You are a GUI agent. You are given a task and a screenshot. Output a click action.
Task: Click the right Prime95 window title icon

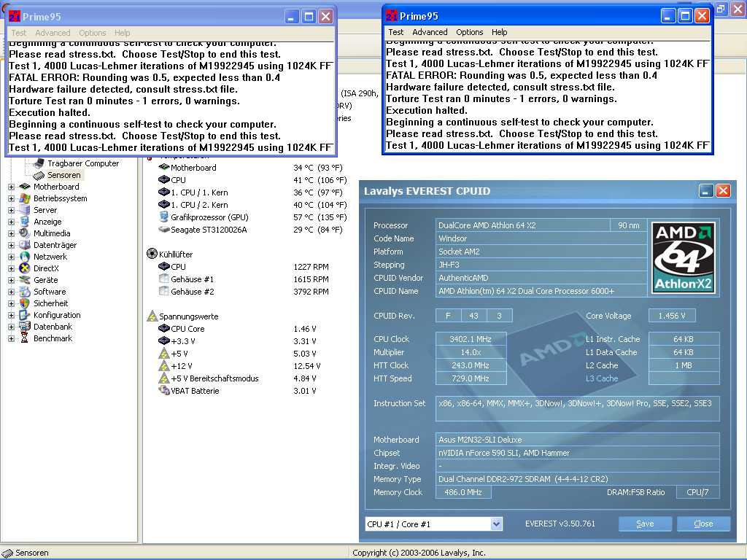[392, 16]
